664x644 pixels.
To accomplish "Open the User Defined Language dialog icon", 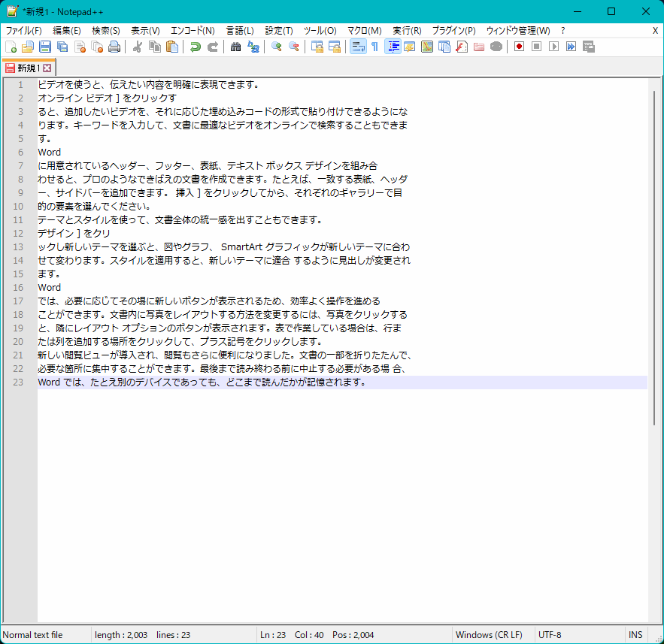I will coord(410,47).
